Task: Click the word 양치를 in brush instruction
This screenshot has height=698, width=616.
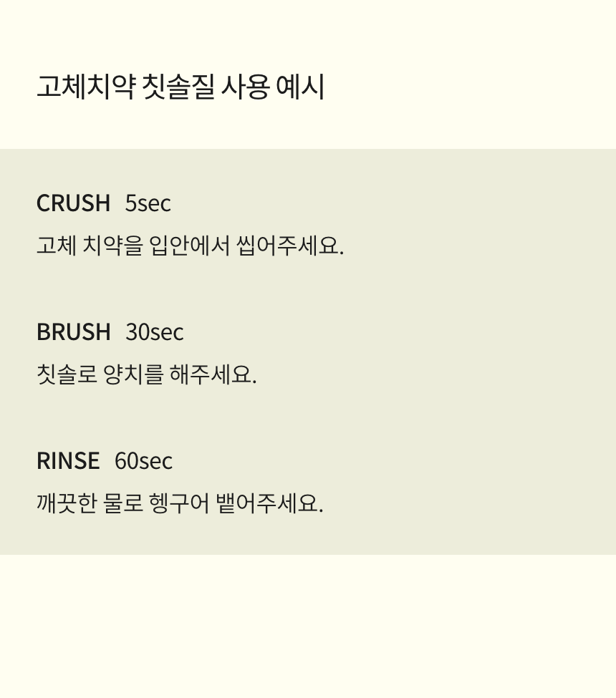Action: 133,374
